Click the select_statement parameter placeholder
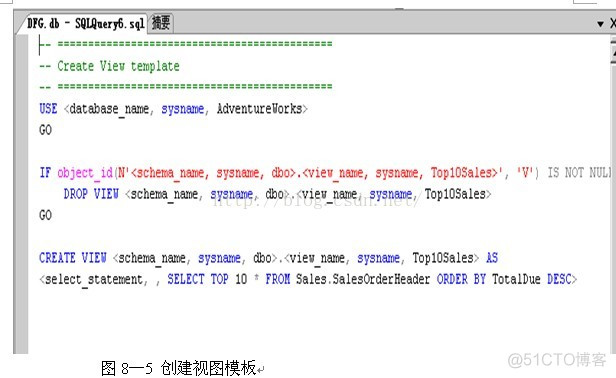Screen dimensions: 616x378 [94, 279]
